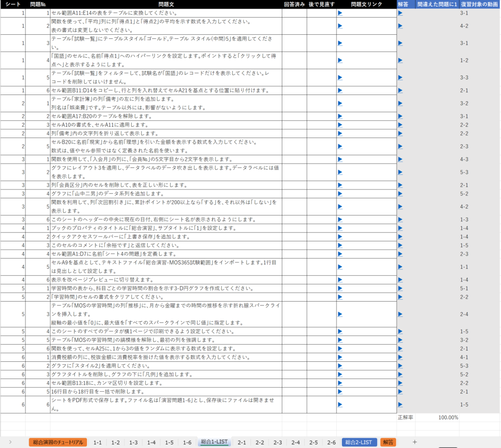Switch to the 2-6 sheet tab
This screenshot has width=501, height=448.
click(x=331, y=442)
